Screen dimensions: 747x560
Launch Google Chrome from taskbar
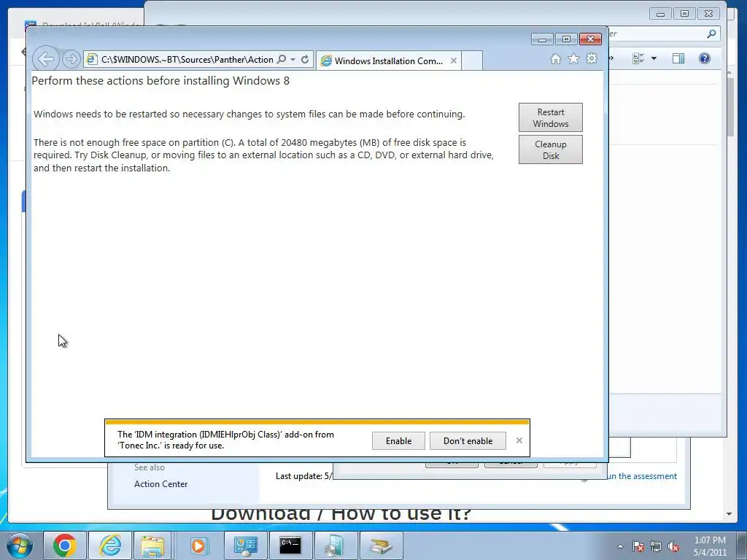point(65,545)
